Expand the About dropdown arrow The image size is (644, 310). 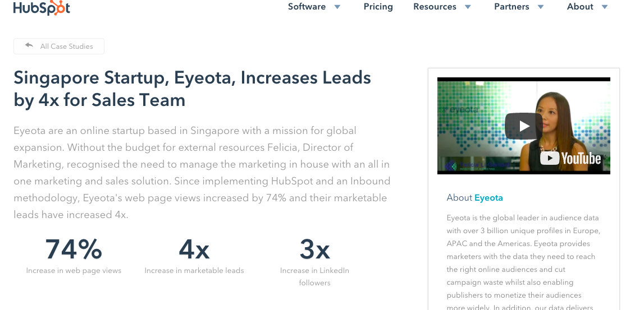click(x=605, y=7)
